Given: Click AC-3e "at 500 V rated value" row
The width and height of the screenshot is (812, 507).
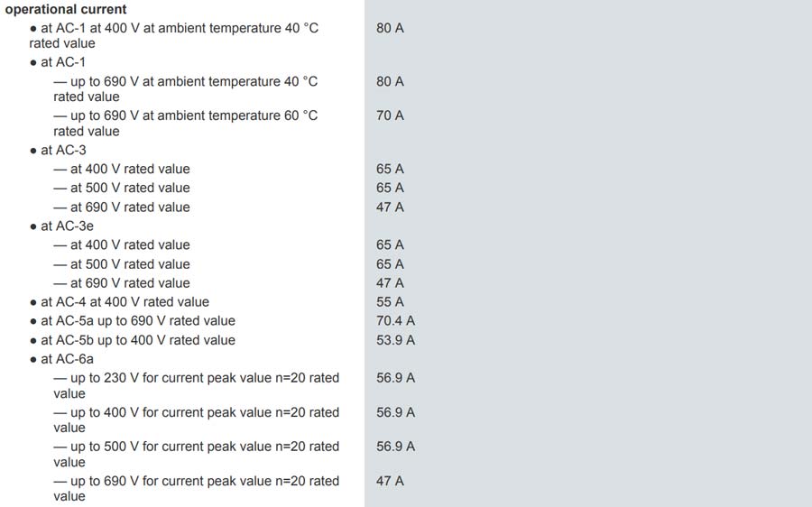Looking at the screenshot, I should click(x=122, y=264).
